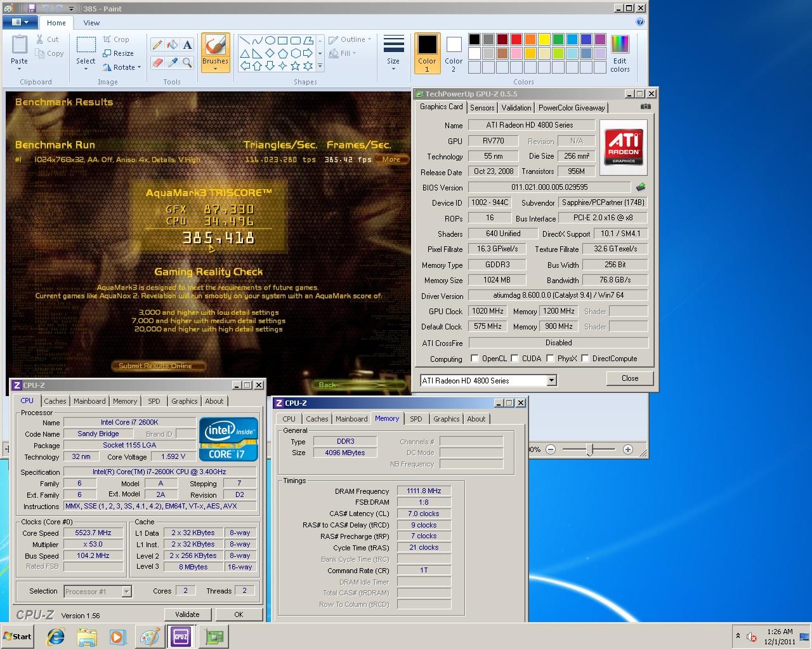Click the volume speaker tray icon
The image size is (812, 650).
[752, 637]
